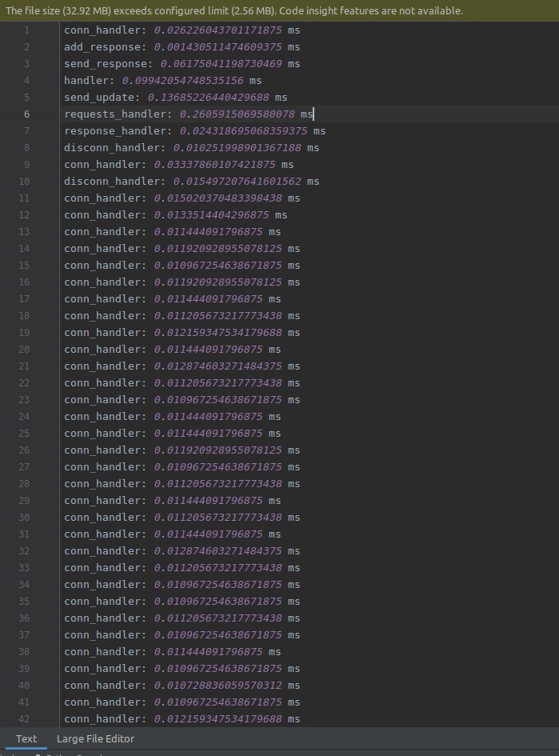Click gutter line number 24
The image size is (559, 756).
click(x=24, y=417)
